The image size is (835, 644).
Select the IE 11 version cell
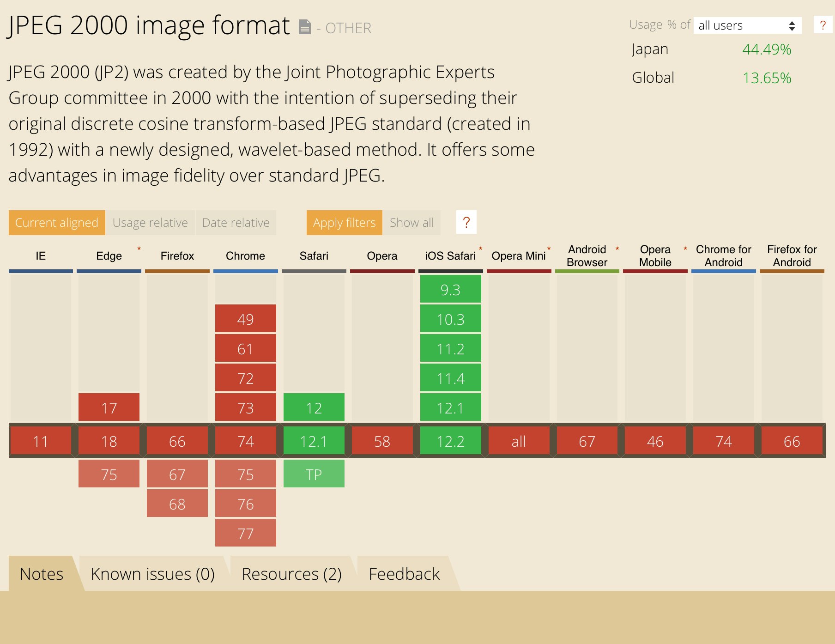pos(41,441)
